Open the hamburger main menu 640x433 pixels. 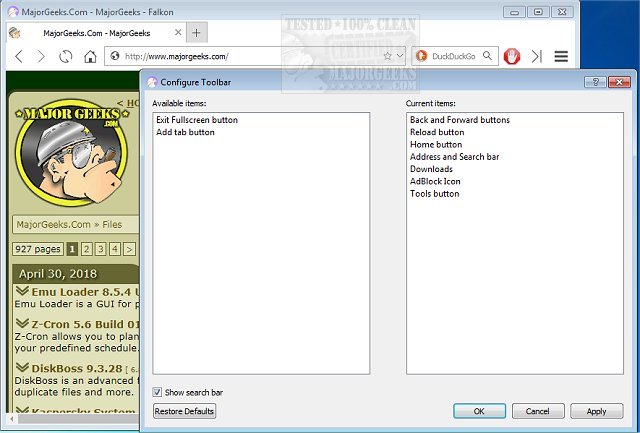tap(561, 56)
